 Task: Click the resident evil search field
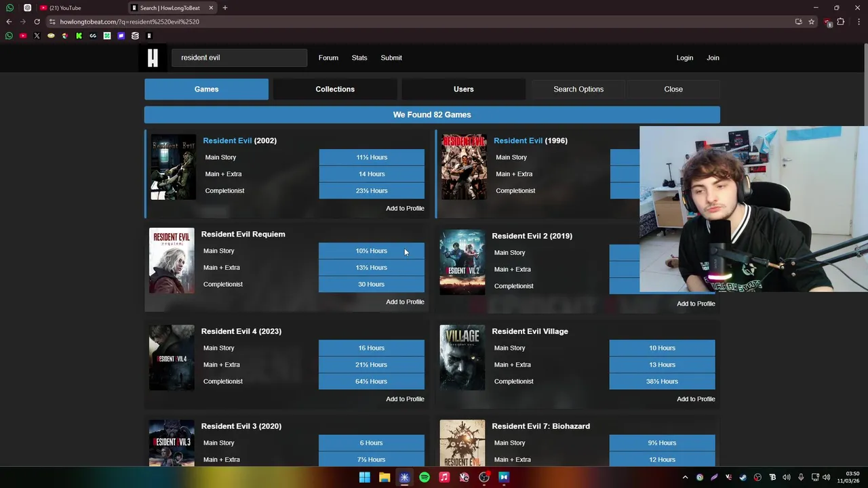click(x=239, y=58)
